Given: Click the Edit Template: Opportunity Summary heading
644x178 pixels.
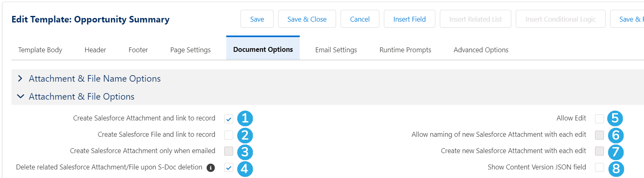Looking at the screenshot, I should pyautogui.click(x=90, y=20).
